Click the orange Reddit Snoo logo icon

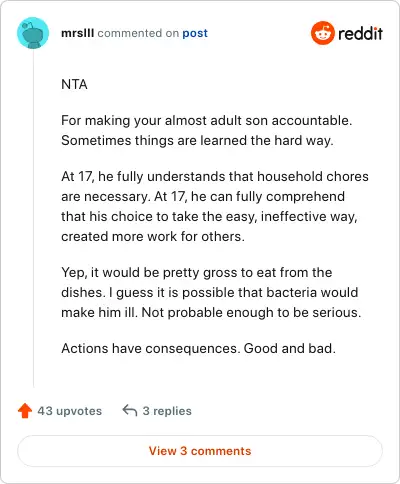tap(323, 33)
